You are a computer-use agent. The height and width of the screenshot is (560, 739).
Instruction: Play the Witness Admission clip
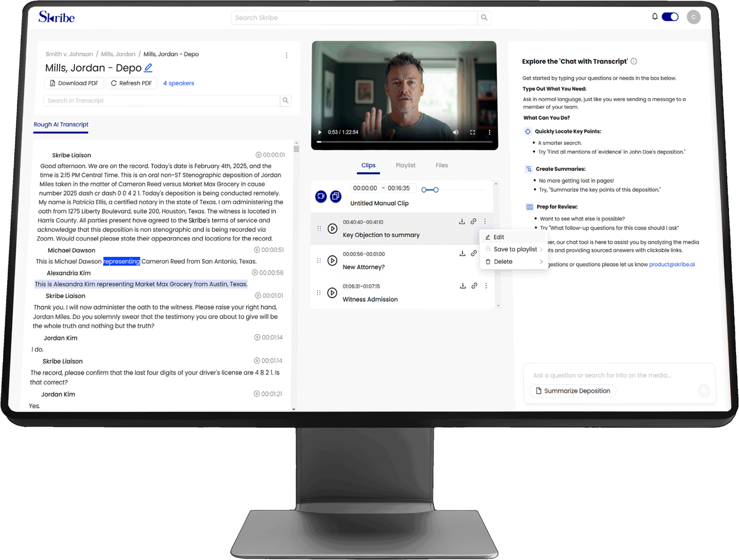333,293
